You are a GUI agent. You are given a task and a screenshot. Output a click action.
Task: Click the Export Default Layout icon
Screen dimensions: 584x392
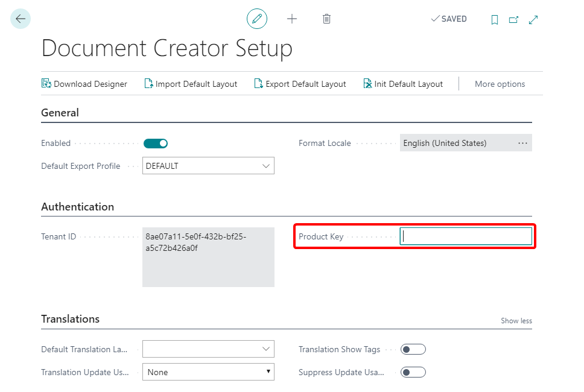pyautogui.click(x=258, y=84)
